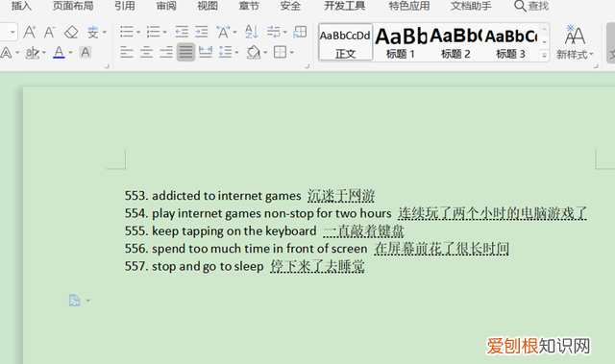Switch to the 审阅 tab
Image resolution: width=615 pixels, height=364 pixels.
pos(166,6)
